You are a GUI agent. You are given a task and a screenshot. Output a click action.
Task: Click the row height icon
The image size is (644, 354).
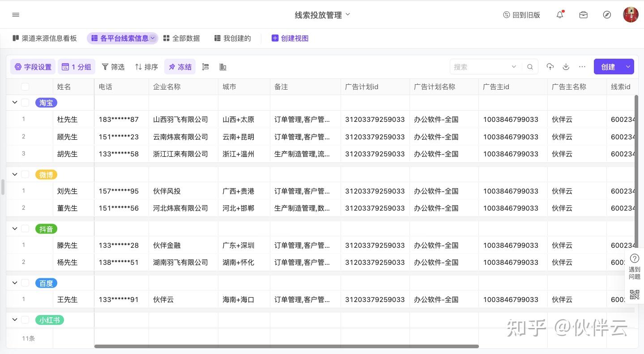[205, 67]
